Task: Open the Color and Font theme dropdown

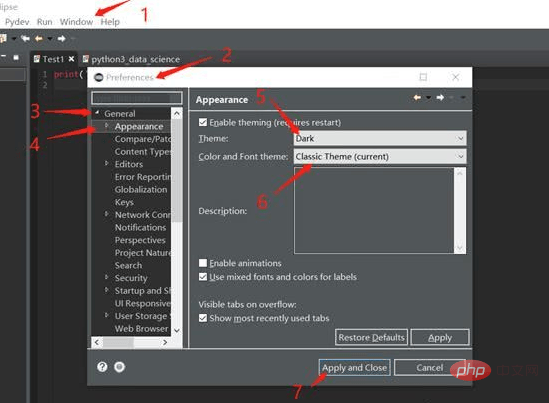Action: click(x=380, y=157)
